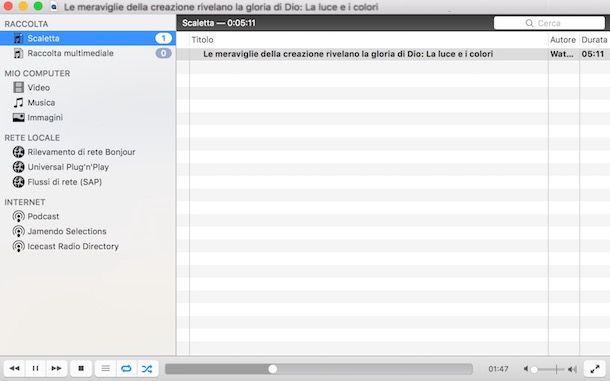Viewport: 610px width, 381px height.
Task: Open Icecast Radio Directory
Action: (73, 246)
